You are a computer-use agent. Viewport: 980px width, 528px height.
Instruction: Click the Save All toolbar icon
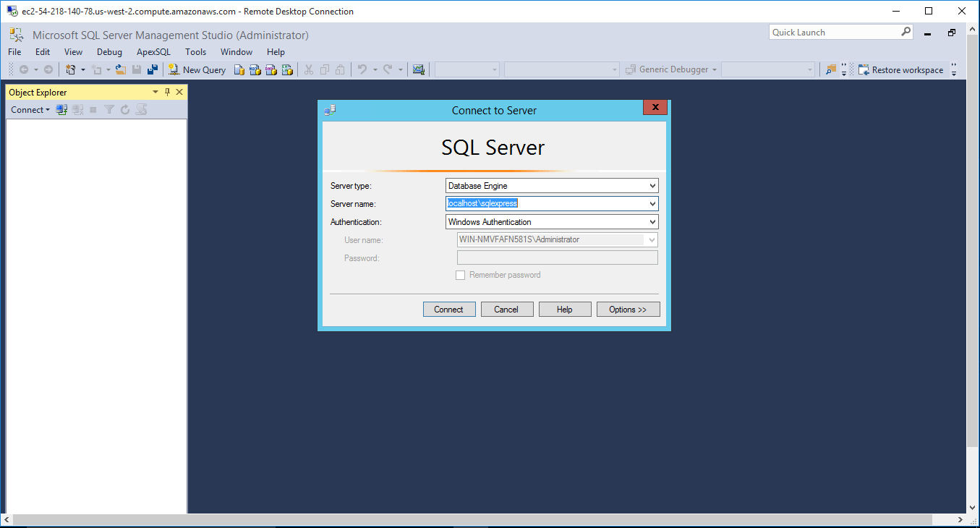click(153, 70)
